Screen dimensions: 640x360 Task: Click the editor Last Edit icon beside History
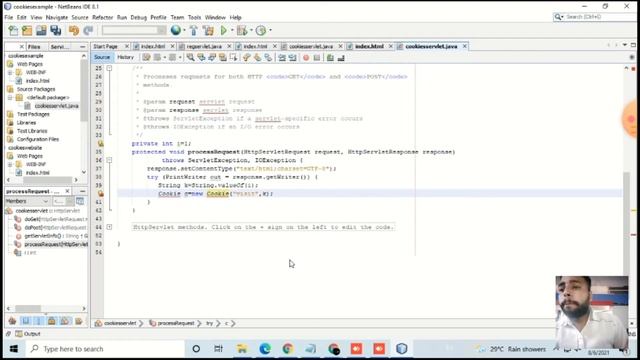point(147,58)
